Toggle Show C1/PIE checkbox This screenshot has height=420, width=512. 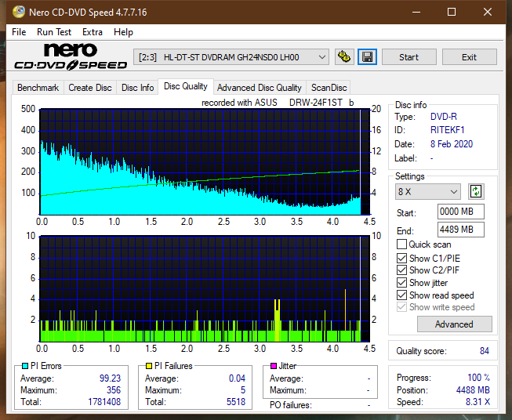[401, 258]
